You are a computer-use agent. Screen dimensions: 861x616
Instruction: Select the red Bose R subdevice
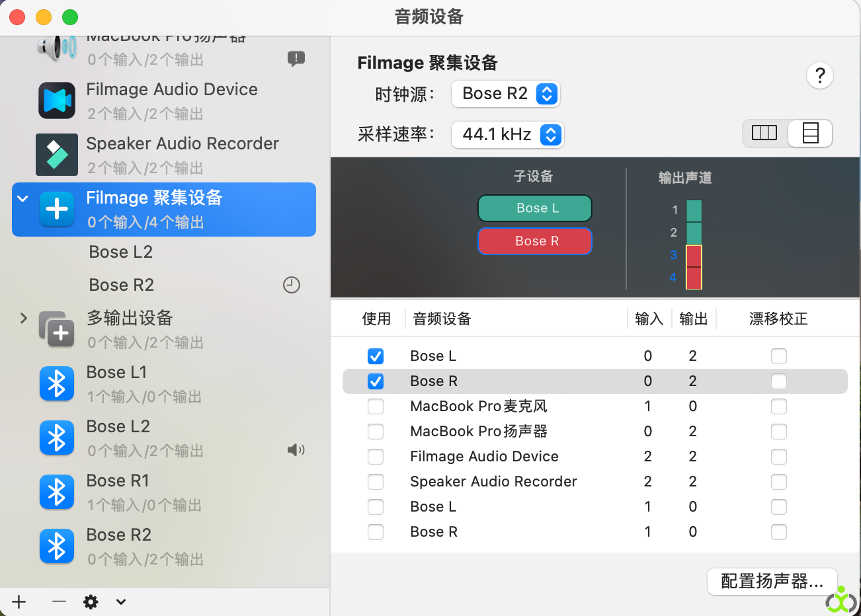535,241
